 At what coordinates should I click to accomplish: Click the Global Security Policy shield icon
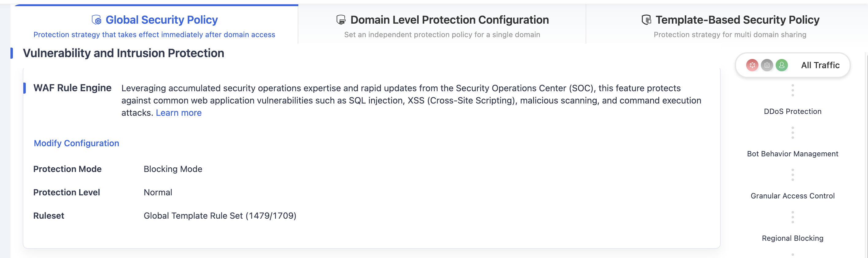pyautogui.click(x=96, y=20)
